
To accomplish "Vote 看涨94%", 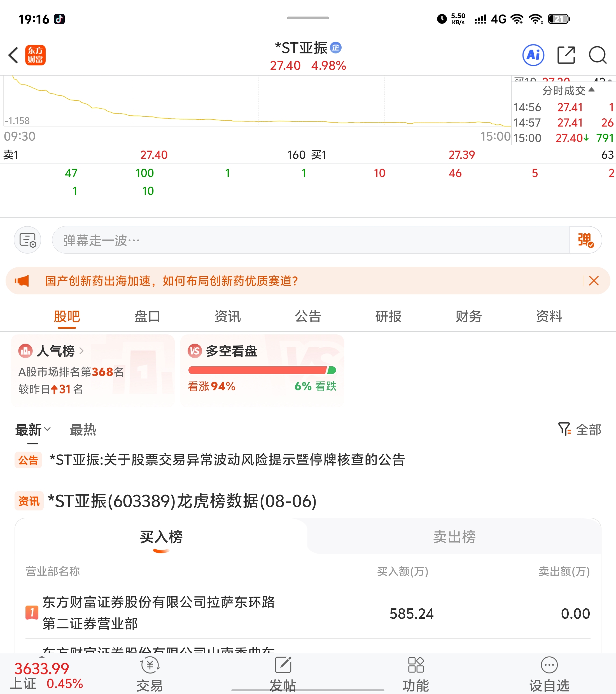I will (x=211, y=386).
